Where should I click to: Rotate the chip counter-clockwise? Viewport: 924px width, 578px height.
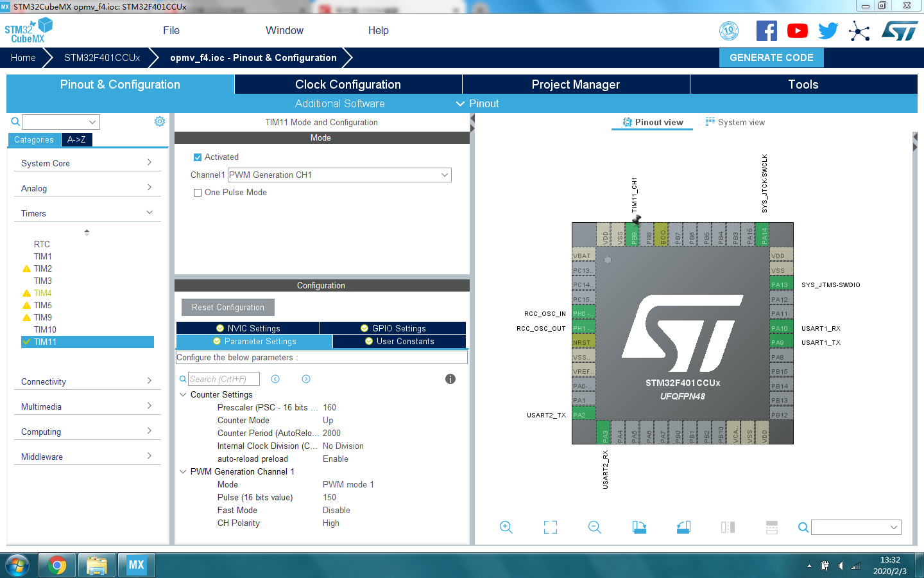tap(683, 527)
